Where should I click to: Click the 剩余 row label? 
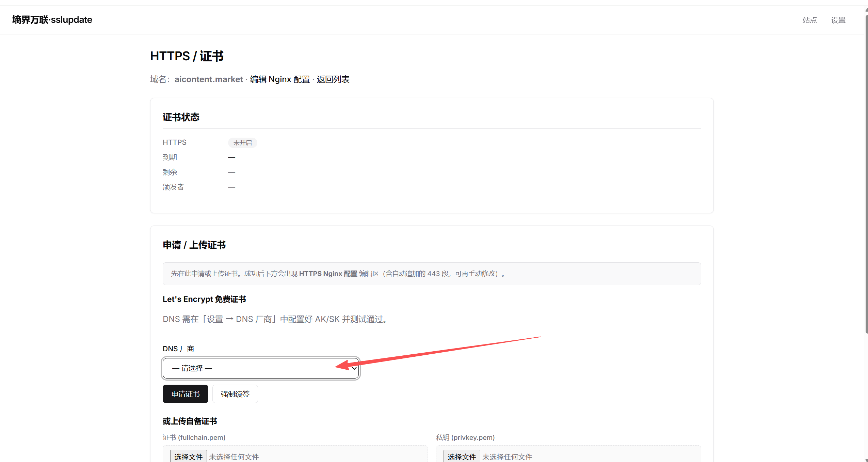[170, 172]
